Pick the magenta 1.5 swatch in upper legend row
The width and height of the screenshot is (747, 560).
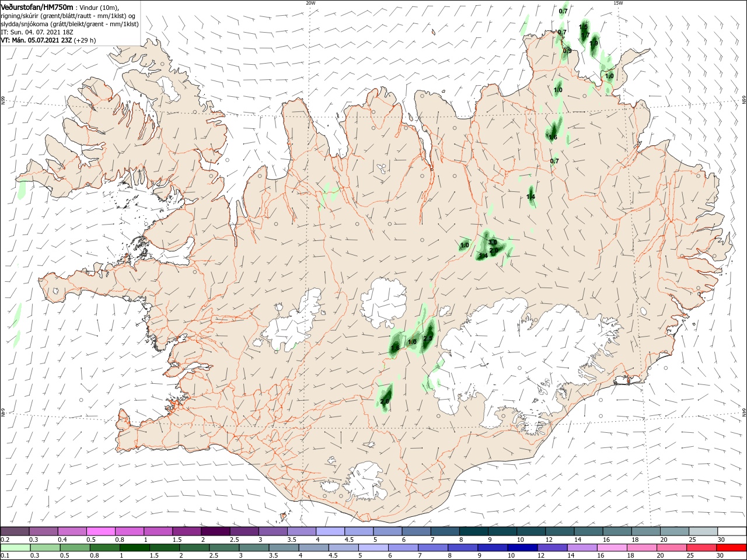[x=186, y=531]
